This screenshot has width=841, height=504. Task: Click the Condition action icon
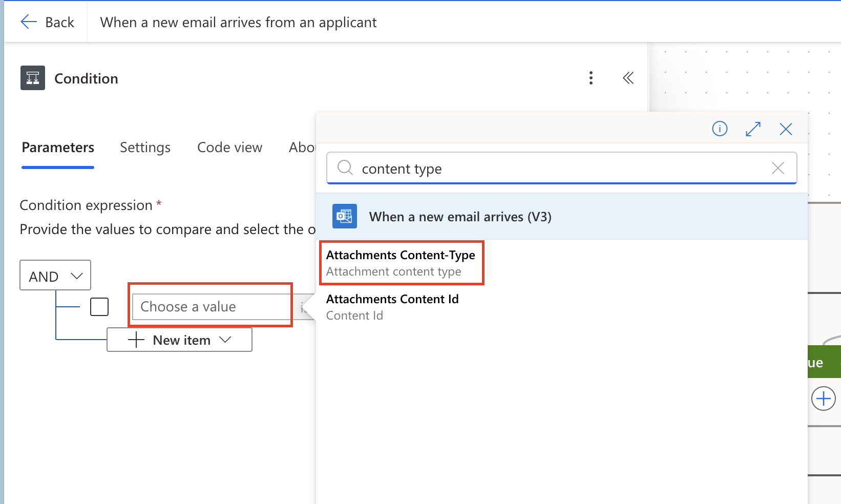[33, 78]
